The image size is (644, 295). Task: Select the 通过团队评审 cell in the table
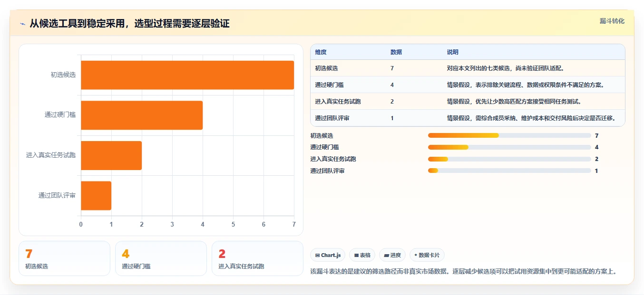332,118
